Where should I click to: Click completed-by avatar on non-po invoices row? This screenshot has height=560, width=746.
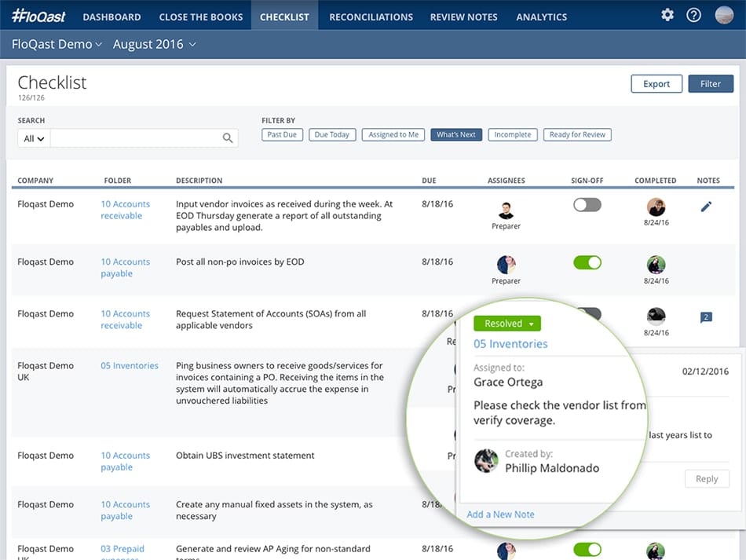point(656,265)
